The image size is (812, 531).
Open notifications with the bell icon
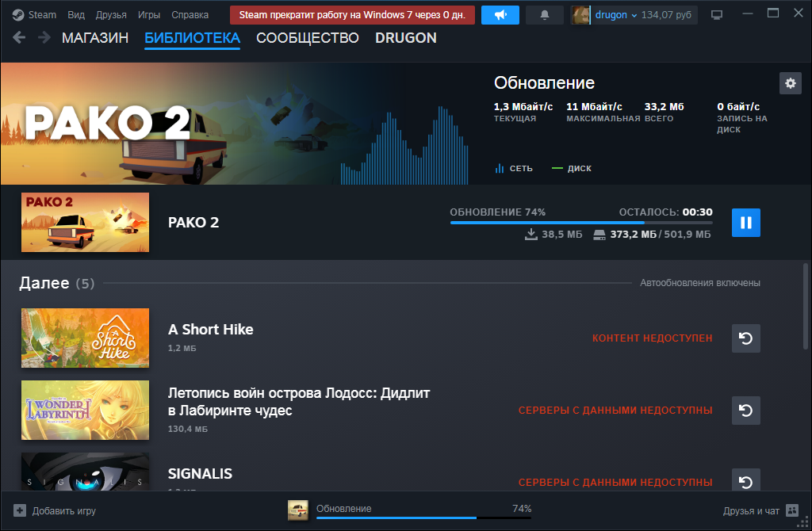545,15
